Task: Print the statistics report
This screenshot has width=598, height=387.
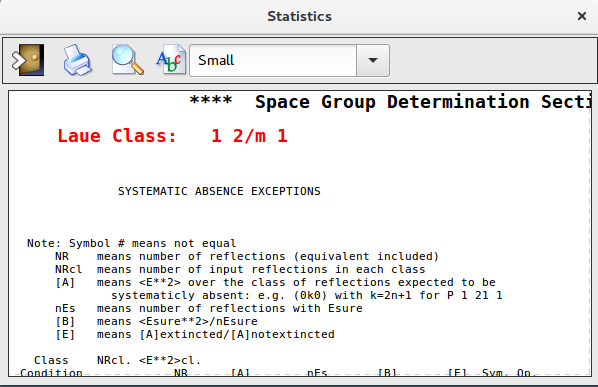Action: point(77,60)
